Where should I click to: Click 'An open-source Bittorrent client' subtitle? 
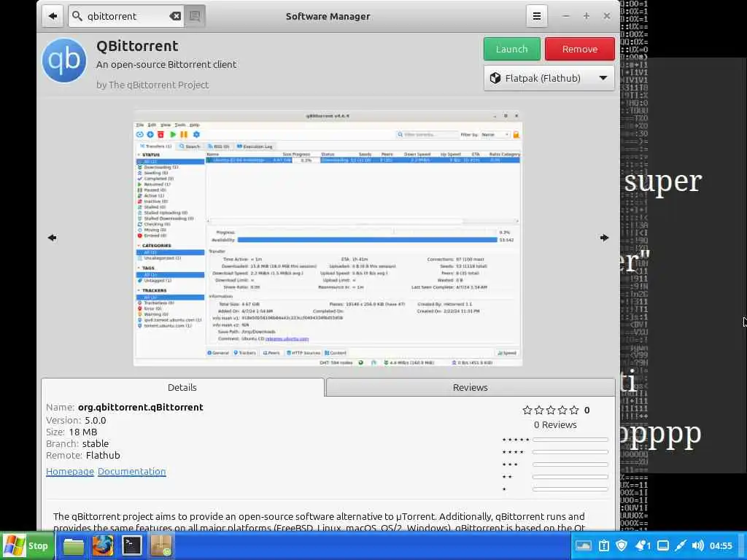point(166,65)
